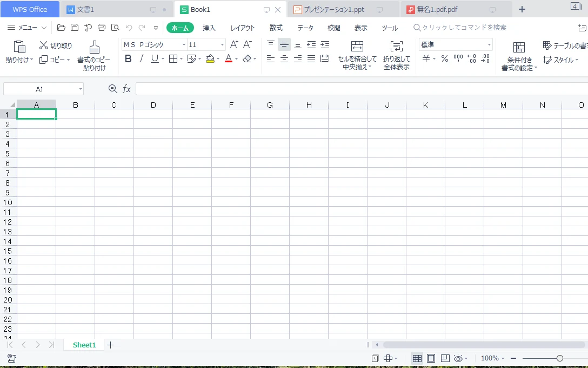The width and height of the screenshot is (588, 368).
Task: Click 折り返して全体表示 wrap text button
Action: (x=396, y=56)
